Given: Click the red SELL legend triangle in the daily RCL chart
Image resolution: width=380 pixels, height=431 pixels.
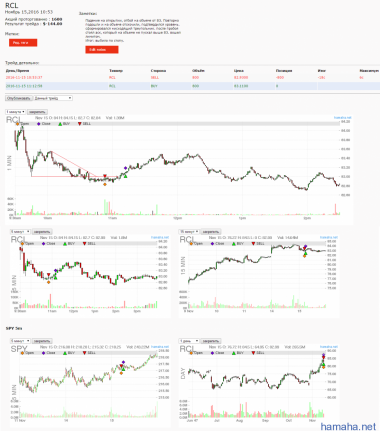Looking at the screenshot, I should pos(254,353).
